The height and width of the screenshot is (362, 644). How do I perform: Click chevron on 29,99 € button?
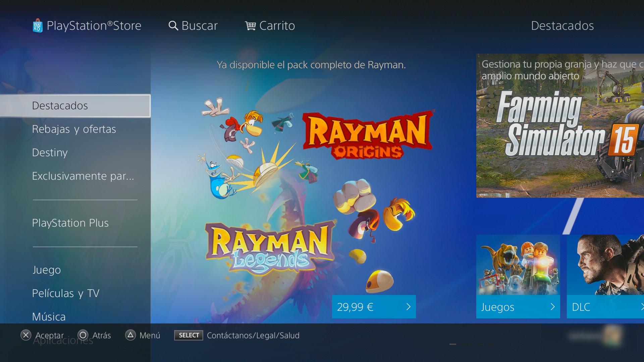(x=409, y=307)
